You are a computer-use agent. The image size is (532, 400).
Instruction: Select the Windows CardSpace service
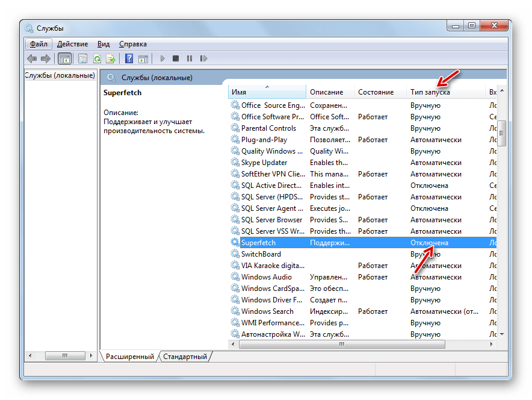tap(362, 289)
